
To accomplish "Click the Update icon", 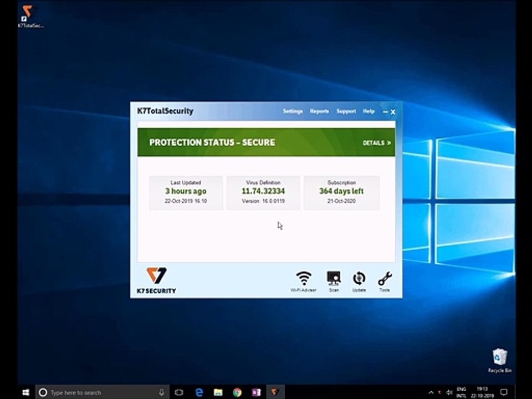I will click(359, 282).
